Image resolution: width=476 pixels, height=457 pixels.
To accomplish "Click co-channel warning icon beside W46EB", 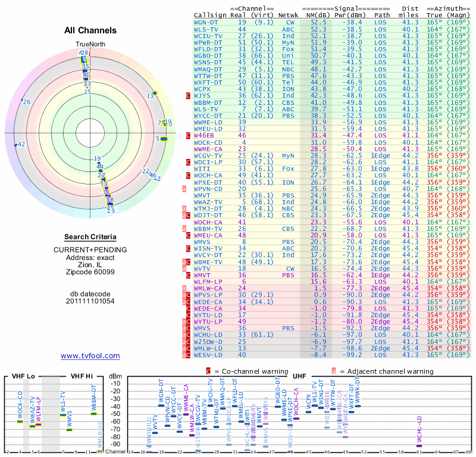I will (188, 136).
